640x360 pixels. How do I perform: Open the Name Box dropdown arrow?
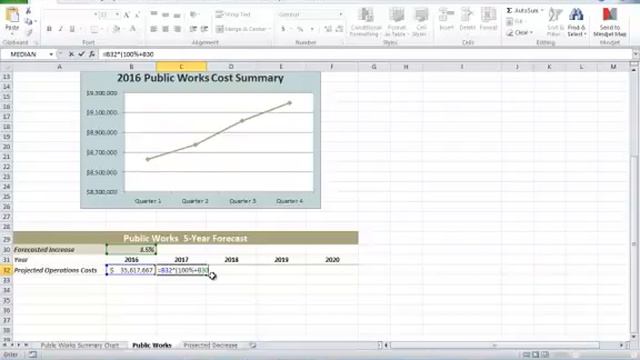[51, 54]
